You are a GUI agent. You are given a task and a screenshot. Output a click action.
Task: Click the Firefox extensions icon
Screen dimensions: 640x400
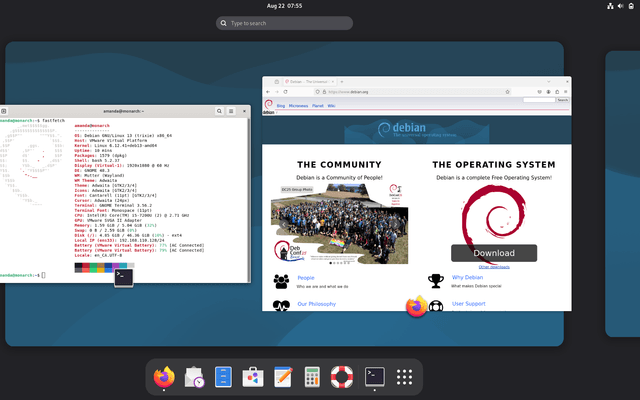pyautogui.click(x=557, y=92)
